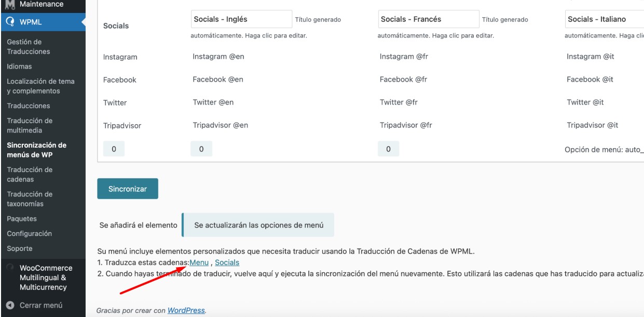The width and height of the screenshot is (644, 317).
Task: Select the Facebook @it cell
Action: click(x=590, y=80)
